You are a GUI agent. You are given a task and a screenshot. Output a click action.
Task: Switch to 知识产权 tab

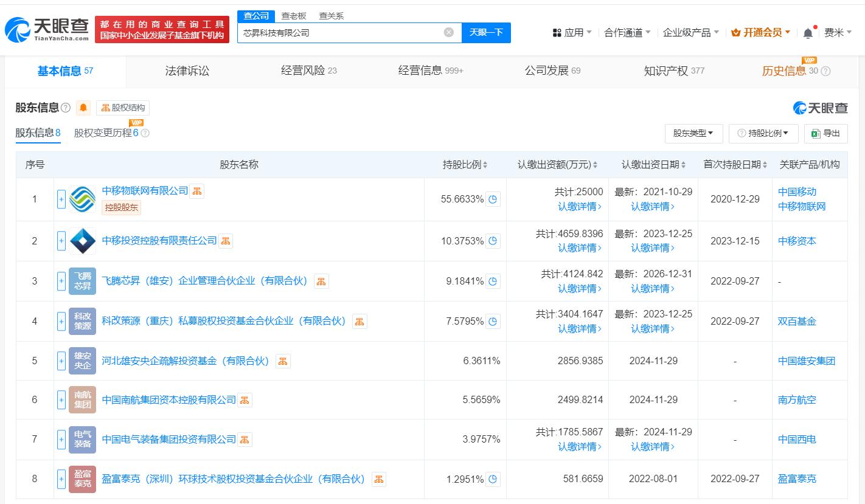pos(674,71)
